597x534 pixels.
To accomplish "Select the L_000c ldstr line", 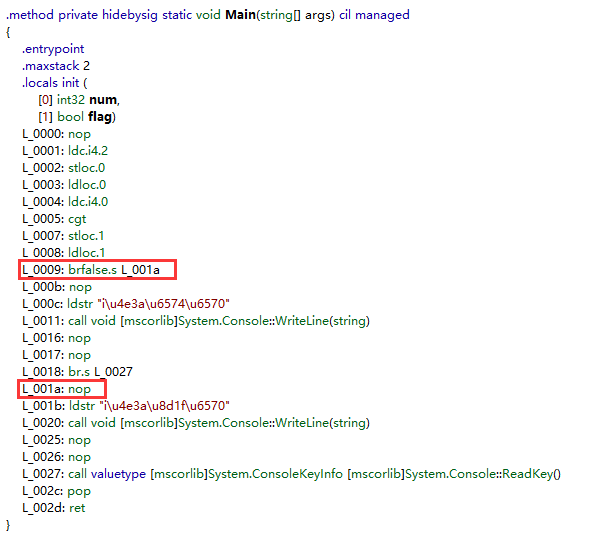I will point(126,304).
